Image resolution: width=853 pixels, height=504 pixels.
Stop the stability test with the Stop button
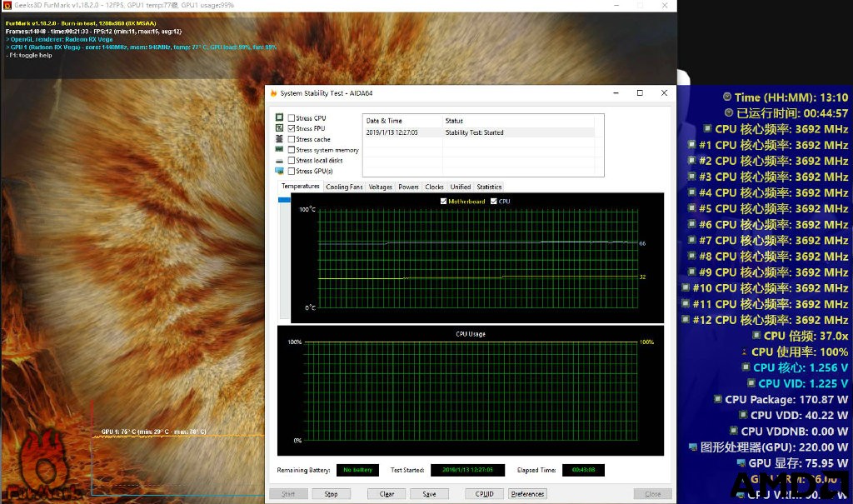pyautogui.click(x=331, y=494)
